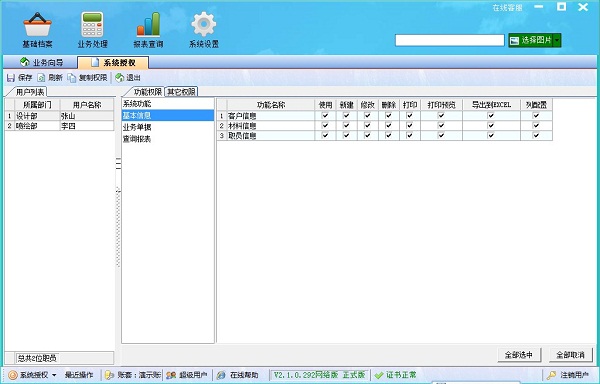Uncheck 打印预览 for 客户信息
This screenshot has height=384, width=600.
pos(441,115)
